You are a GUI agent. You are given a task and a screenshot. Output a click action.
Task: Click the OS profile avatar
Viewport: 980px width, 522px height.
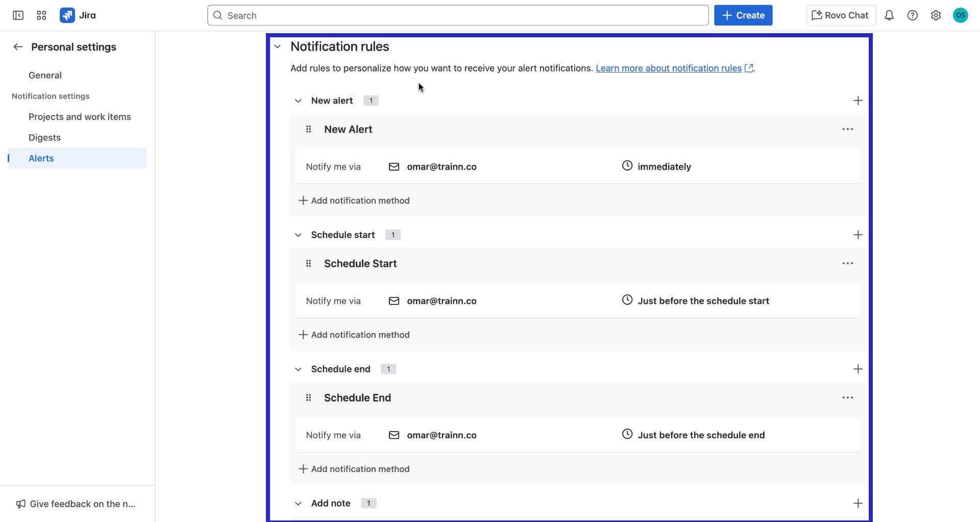(960, 15)
